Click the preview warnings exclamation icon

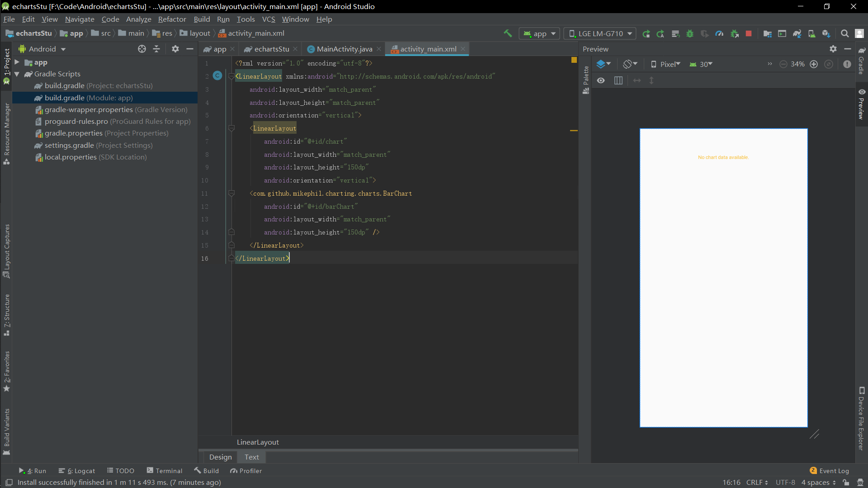pos(847,64)
